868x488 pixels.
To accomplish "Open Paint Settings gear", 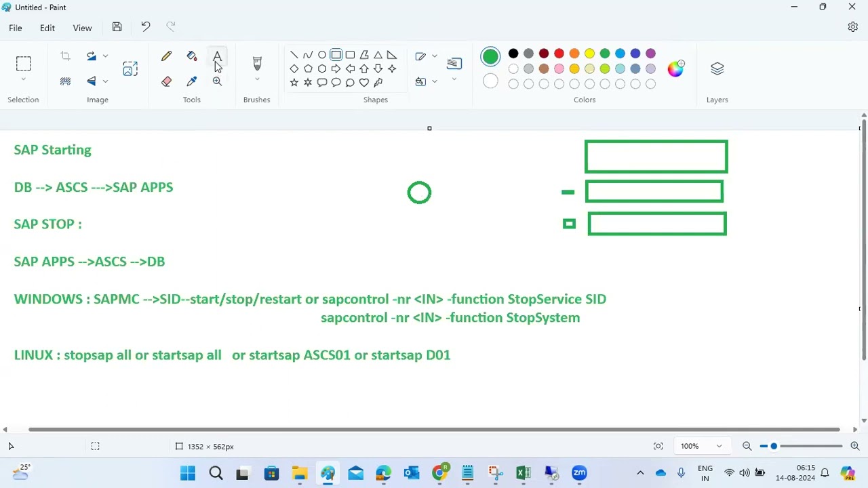I will [x=853, y=27].
